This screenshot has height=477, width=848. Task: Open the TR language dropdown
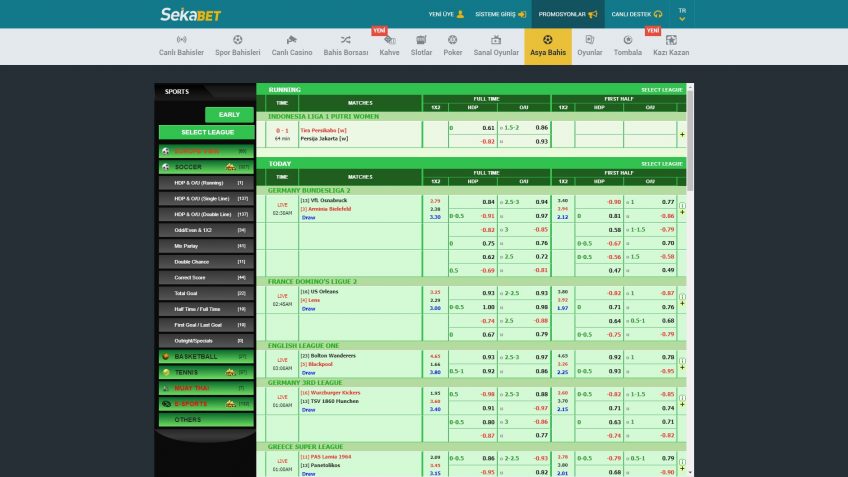click(x=682, y=15)
